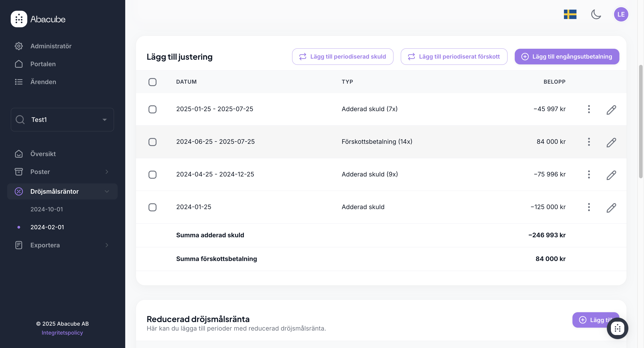
Task: Open the LE user avatar menu
Action: coord(621,14)
